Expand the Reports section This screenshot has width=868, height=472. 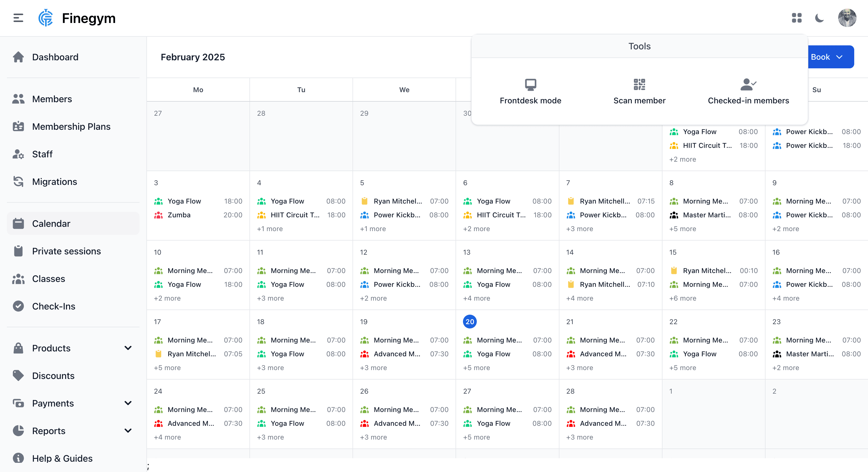coord(128,431)
